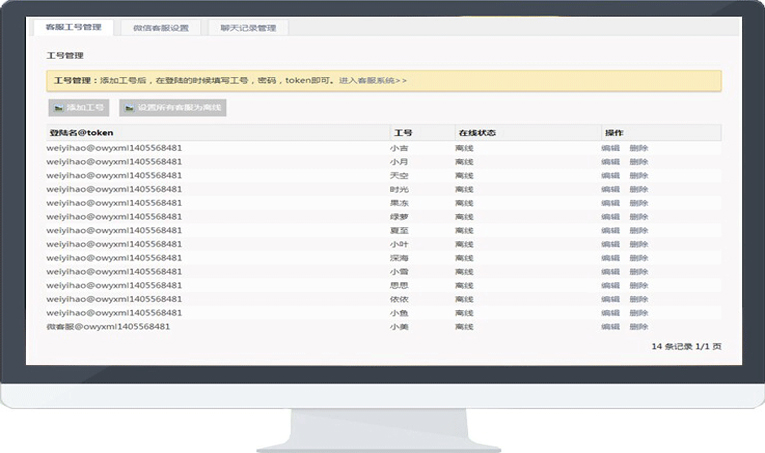Viewport: 765px width, 453px height.
Task: Click the icon on the 设置所有客服为离线 button
Action: point(129,107)
